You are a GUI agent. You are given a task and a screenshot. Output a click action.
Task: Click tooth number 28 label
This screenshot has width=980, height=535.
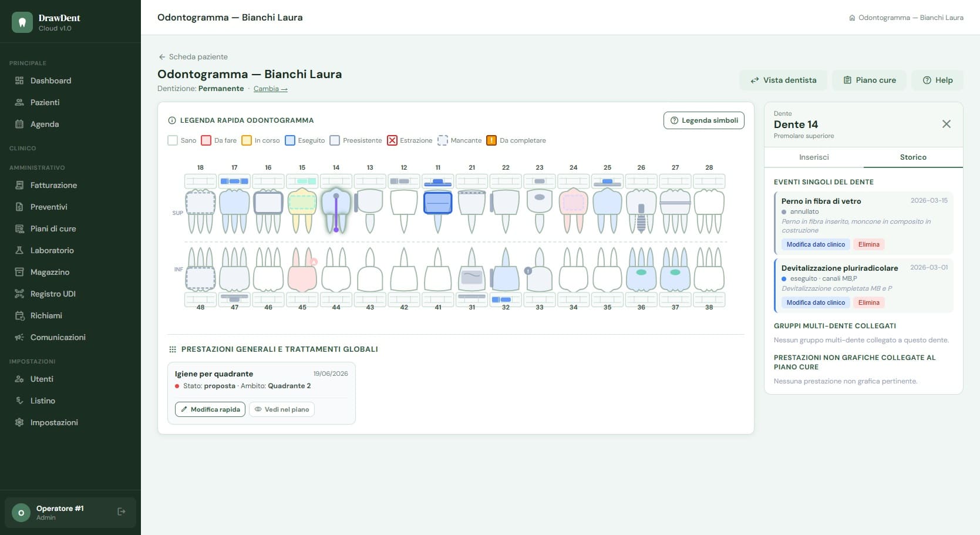pyautogui.click(x=709, y=167)
